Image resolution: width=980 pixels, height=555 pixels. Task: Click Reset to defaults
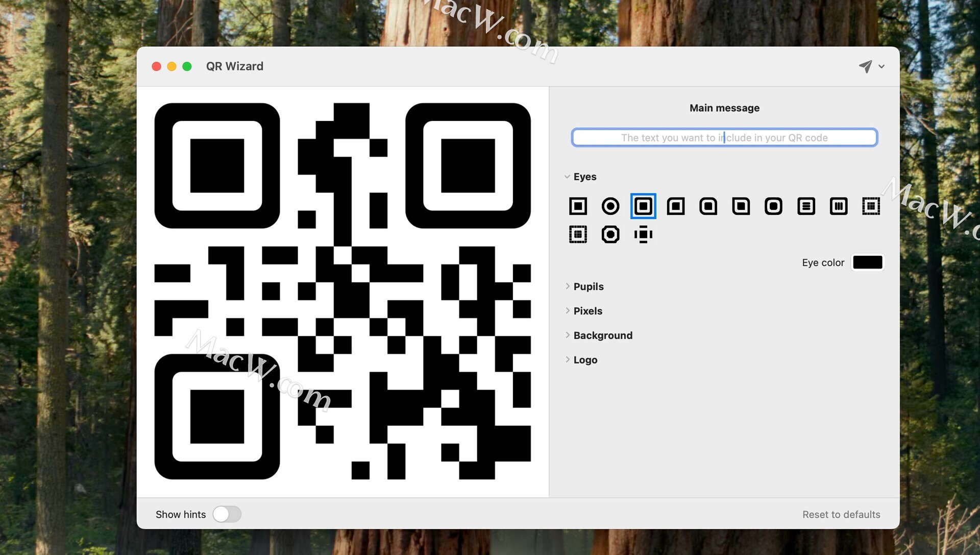pyautogui.click(x=841, y=515)
